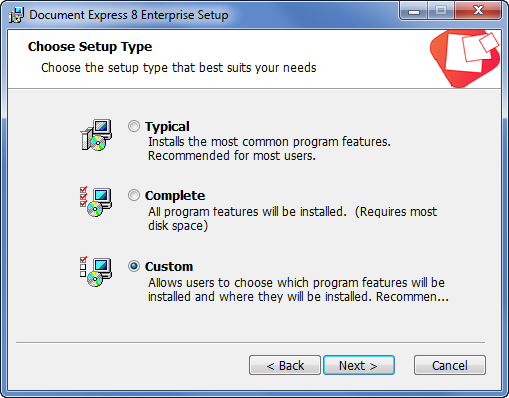
Task: Click the red Document Express logo
Action: (x=465, y=59)
